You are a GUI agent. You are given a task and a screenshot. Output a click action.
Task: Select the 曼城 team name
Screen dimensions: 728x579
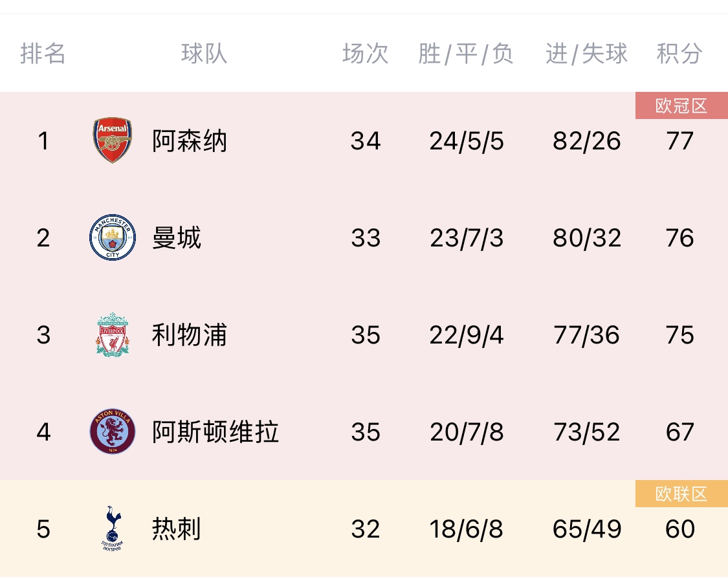coord(177,237)
